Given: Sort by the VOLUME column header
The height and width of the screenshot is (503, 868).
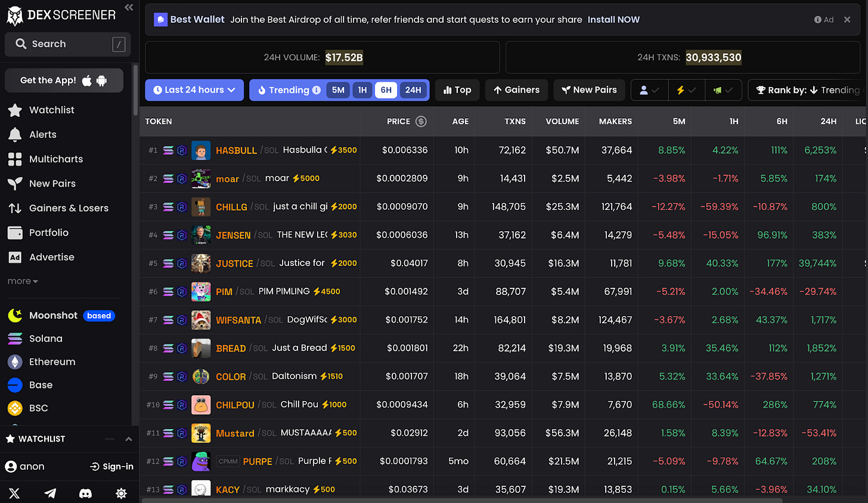Looking at the screenshot, I should 562,122.
